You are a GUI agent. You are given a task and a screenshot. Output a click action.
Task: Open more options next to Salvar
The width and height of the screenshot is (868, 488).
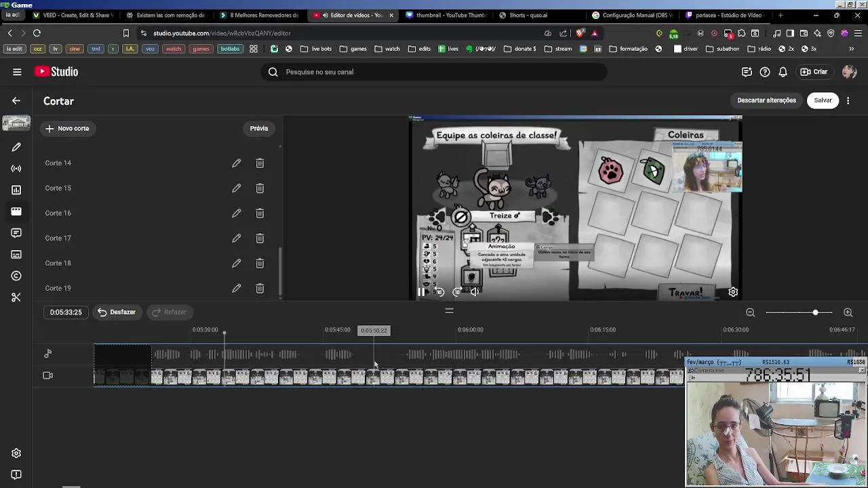point(848,100)
